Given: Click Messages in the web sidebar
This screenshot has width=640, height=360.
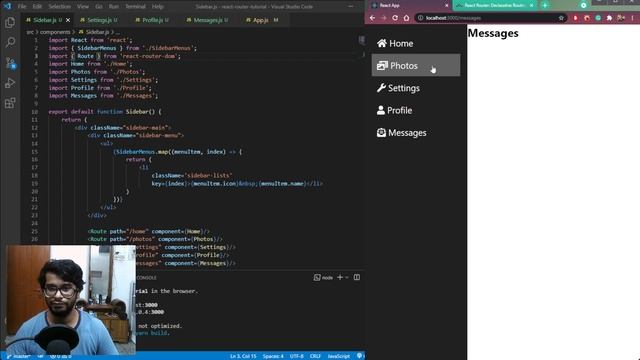Looking at the screenshot, I should click(x=416, y=133).
